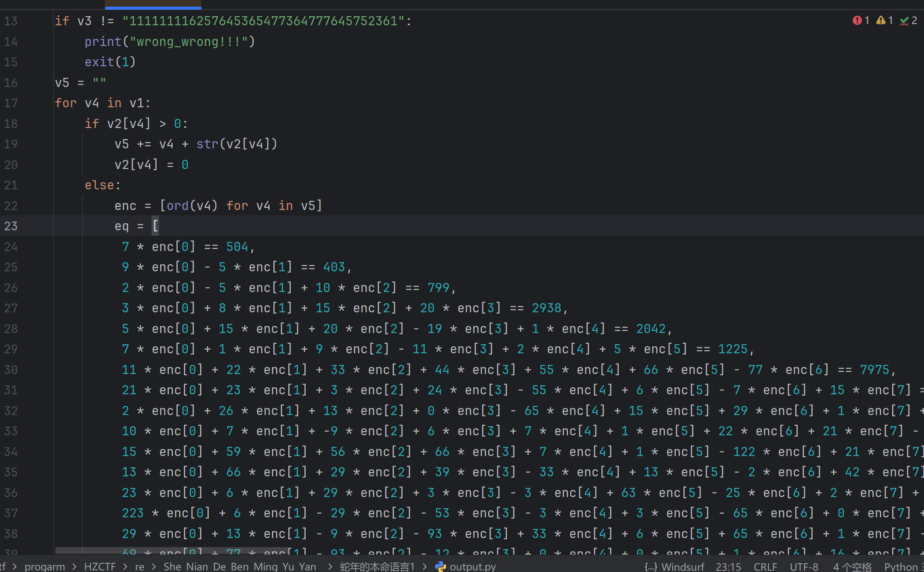This screenshot has height=572, width=924.
Task: Select the HZCTF breadcrumb folder
Action: coord(100,566)
